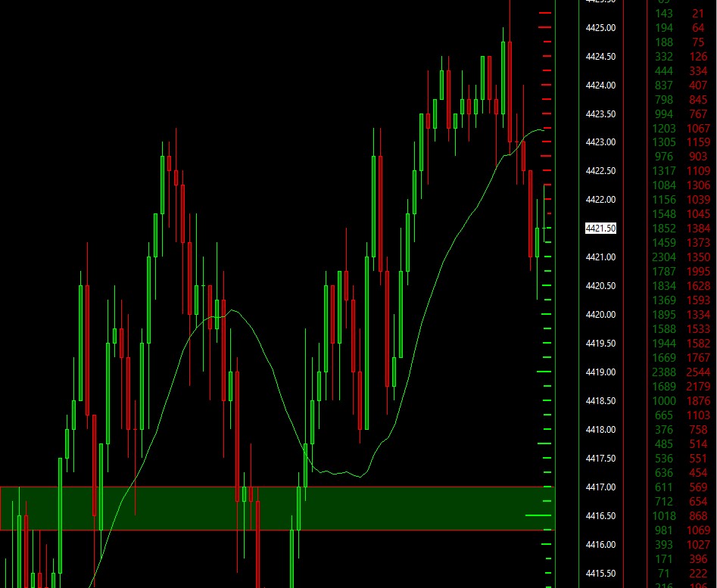This screenshot has width=717, height=588.
Task: Click the 4415.50 price axis label
Action: (600, 574)
